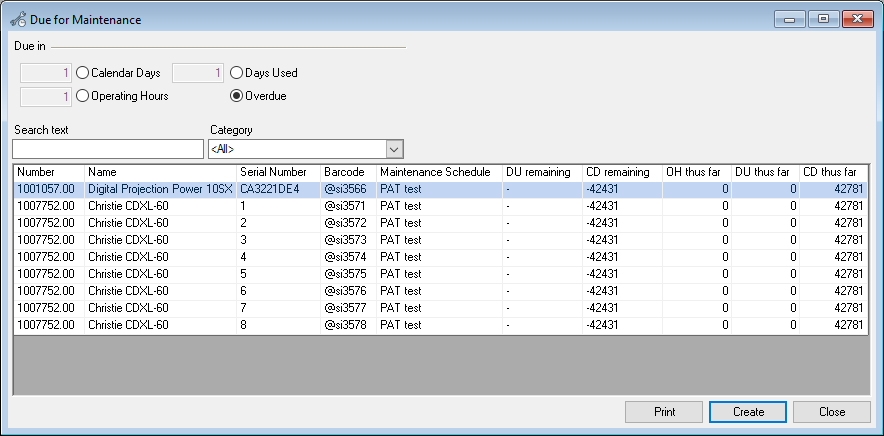884x436 pixels.
Task: Open the Category dropdown list
Action: point(394,149)
